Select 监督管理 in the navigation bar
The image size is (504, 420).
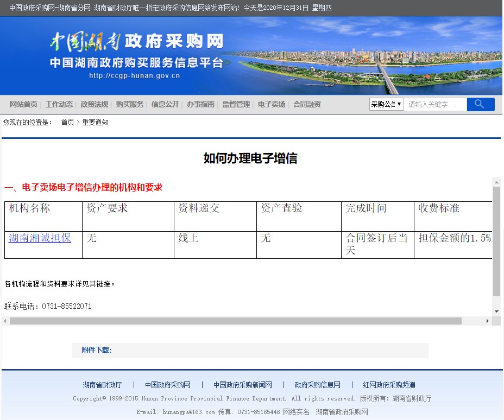pos(236,104)
